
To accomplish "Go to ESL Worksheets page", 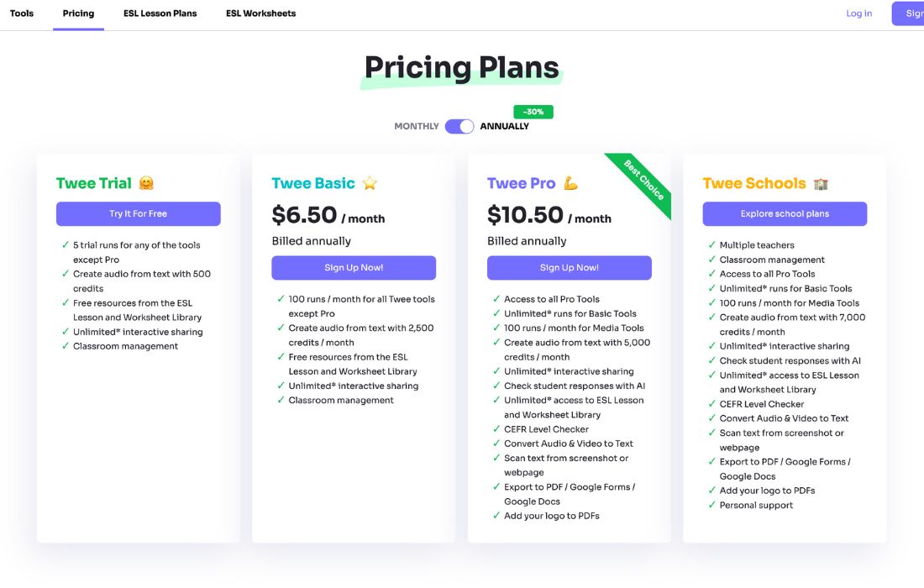I will 260,13.
